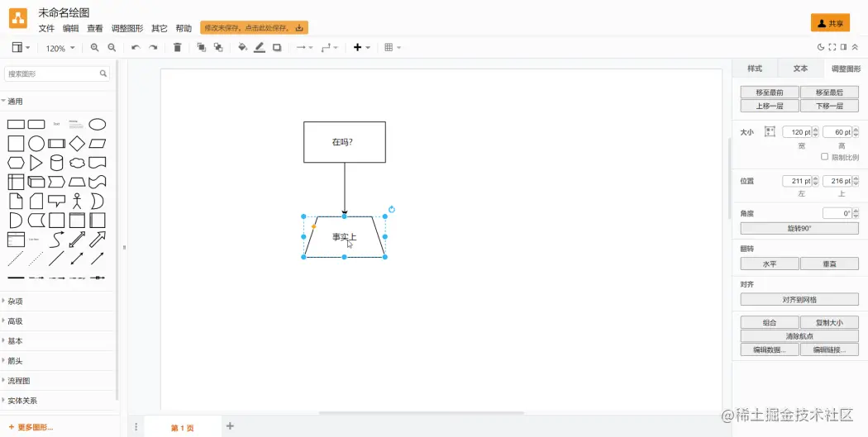Pick the diamond shape from the palette
The width and height of the screenshot is (868, 437).
(77, 144)
